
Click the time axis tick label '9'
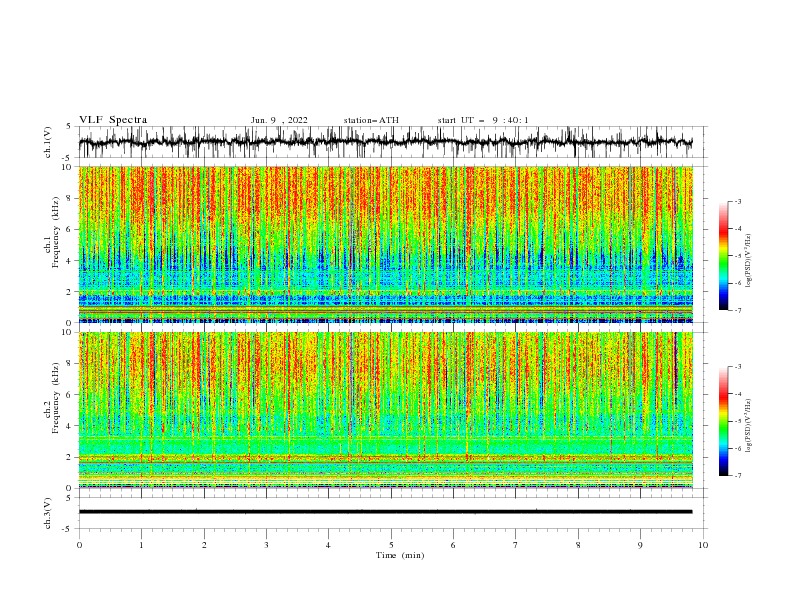tap(640, 545)
